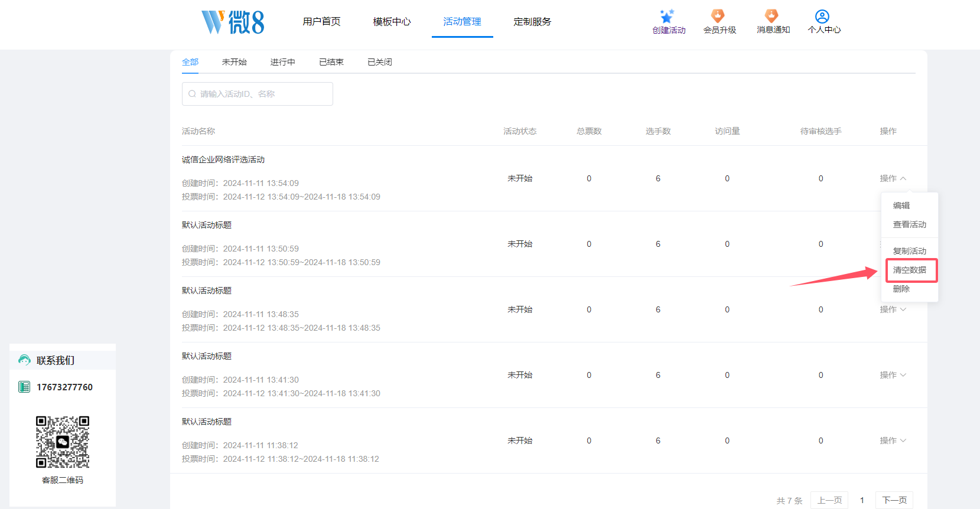Click 待审核选手 column header
980x509 pixels.
[821, 131]
